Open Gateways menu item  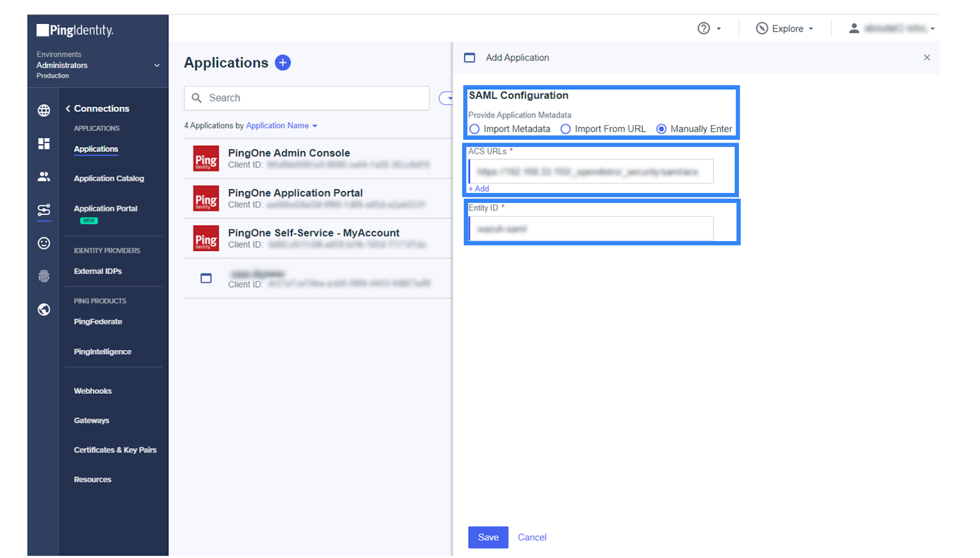tap(92, 420)
